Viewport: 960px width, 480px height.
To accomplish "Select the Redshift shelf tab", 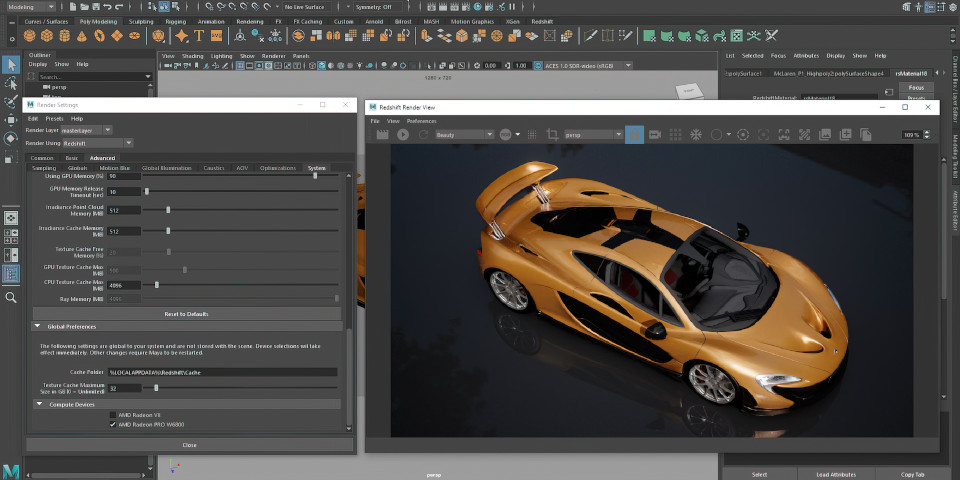I will [542, 21].
